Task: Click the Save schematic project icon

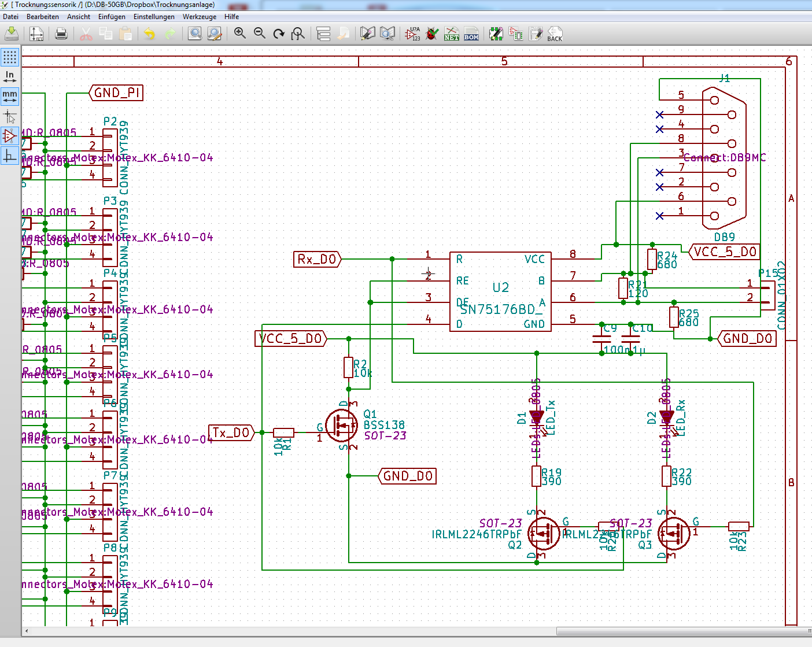Action: (12, 34)
